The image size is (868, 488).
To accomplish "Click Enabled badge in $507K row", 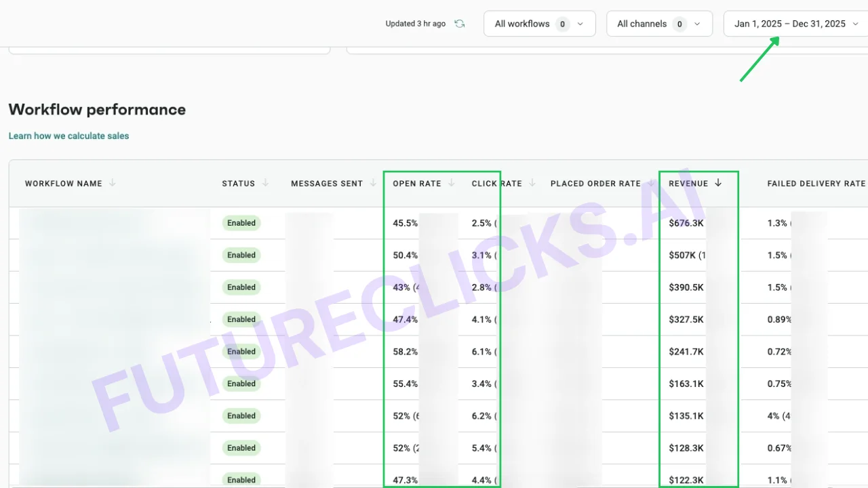I will tap(241, 256).
